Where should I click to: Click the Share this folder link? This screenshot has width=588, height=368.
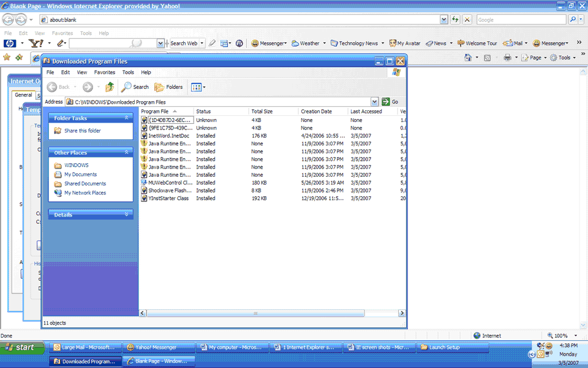pyautogui.click(x=83, y=131)
